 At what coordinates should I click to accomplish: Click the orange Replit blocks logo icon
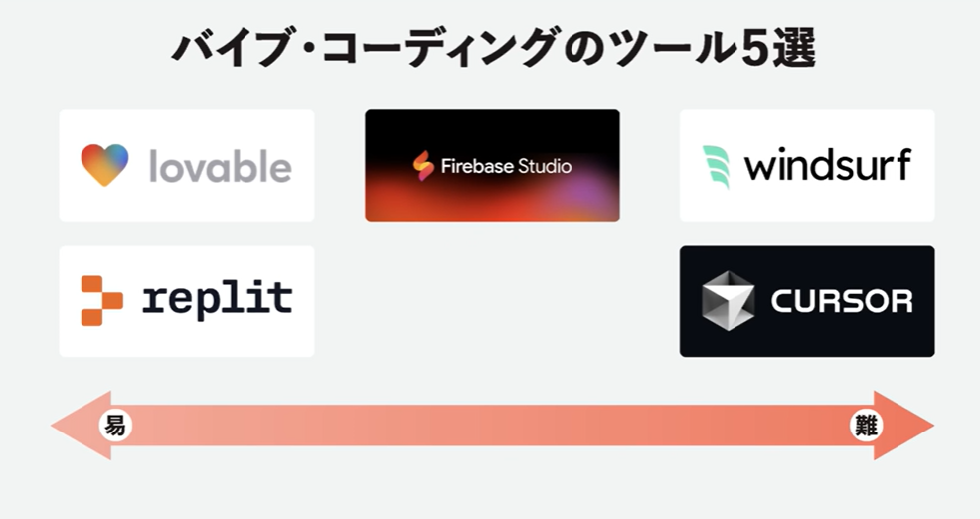tap(101, 301)
